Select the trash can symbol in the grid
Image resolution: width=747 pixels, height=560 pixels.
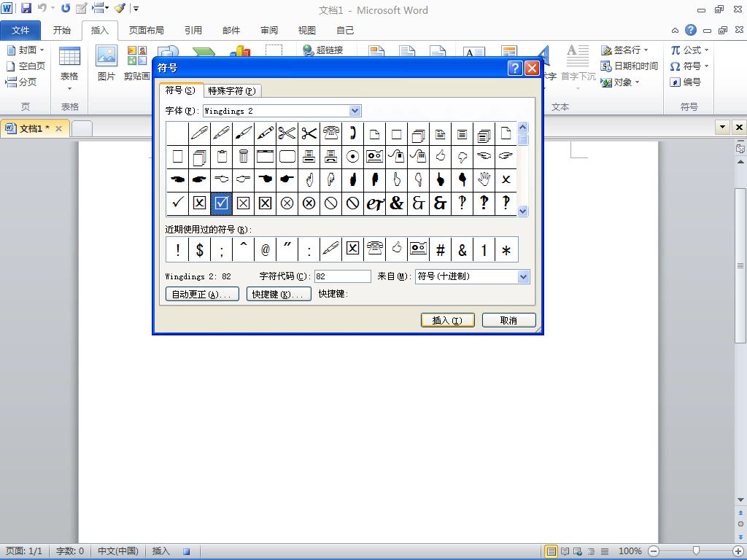[243, 157]
